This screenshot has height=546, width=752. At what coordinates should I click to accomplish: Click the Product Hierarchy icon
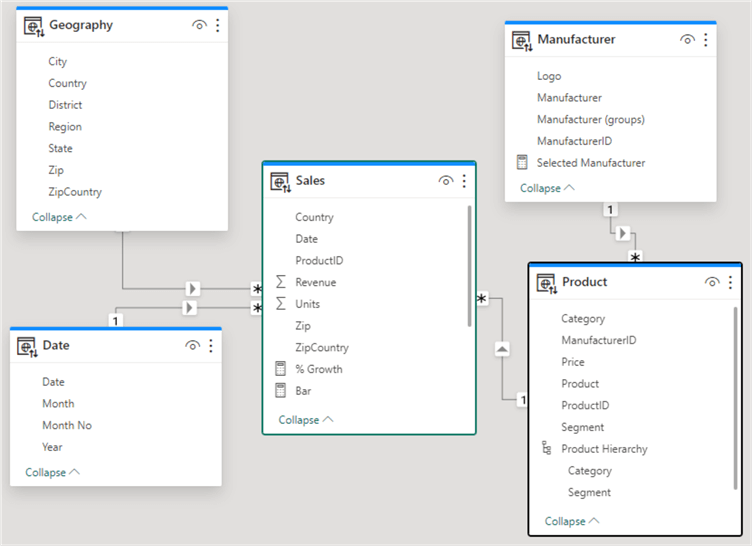pos(546,449)
